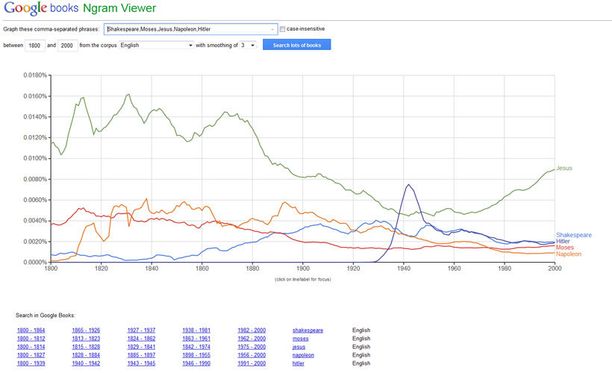The image size is (612, 373).
Task: Select the red Moses line label
Action: pos(564,247)
